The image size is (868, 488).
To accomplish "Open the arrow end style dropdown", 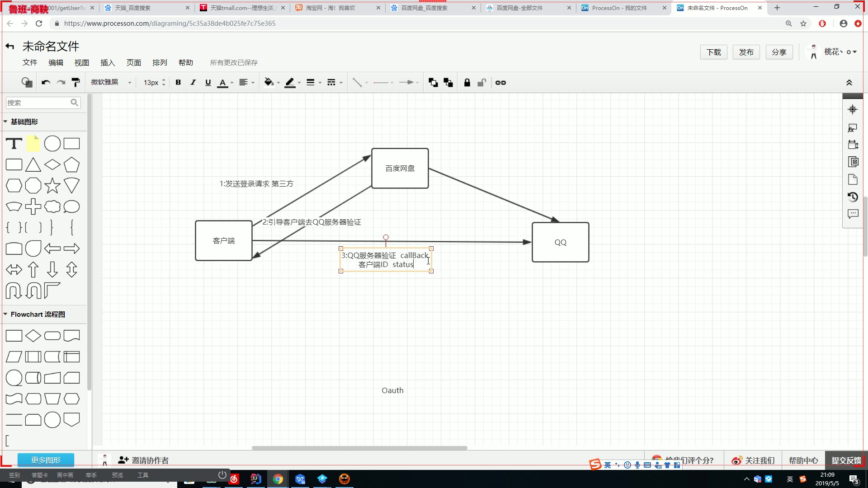I will pyautogui.click(x=409, y=82).
